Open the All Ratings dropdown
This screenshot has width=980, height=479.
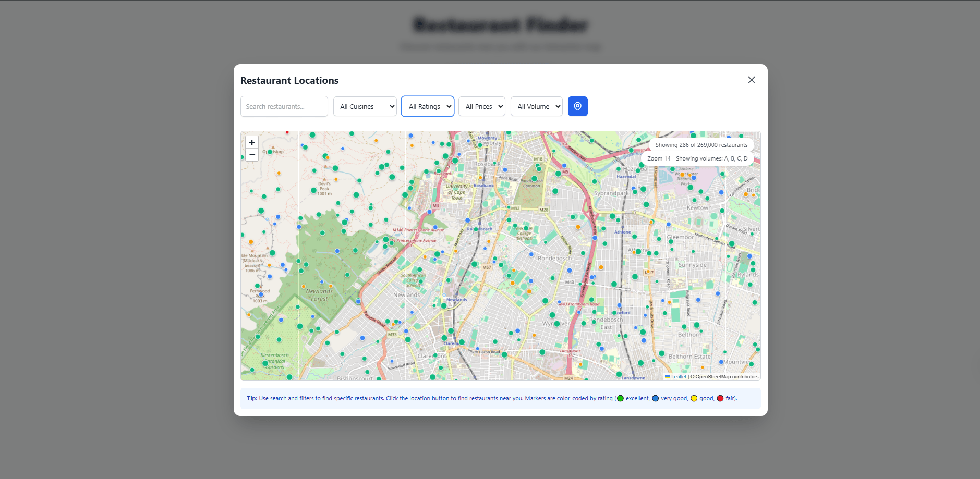click(427, 106)
